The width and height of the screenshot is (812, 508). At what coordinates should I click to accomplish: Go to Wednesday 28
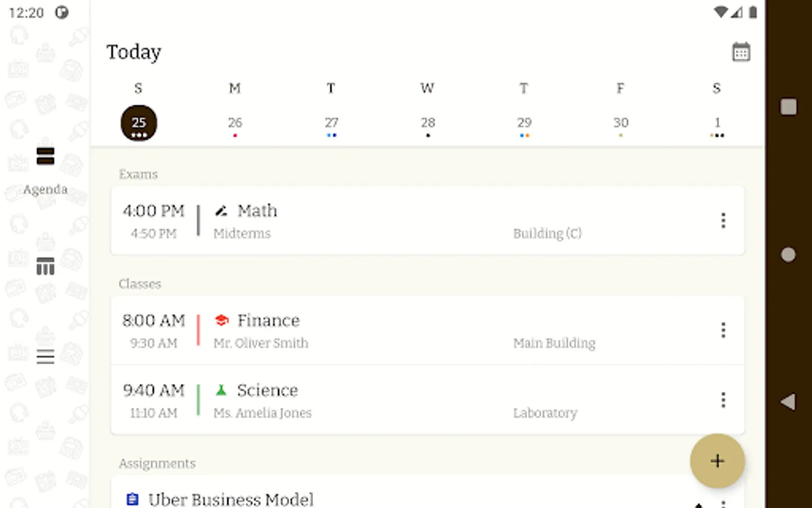click(427, 123)
